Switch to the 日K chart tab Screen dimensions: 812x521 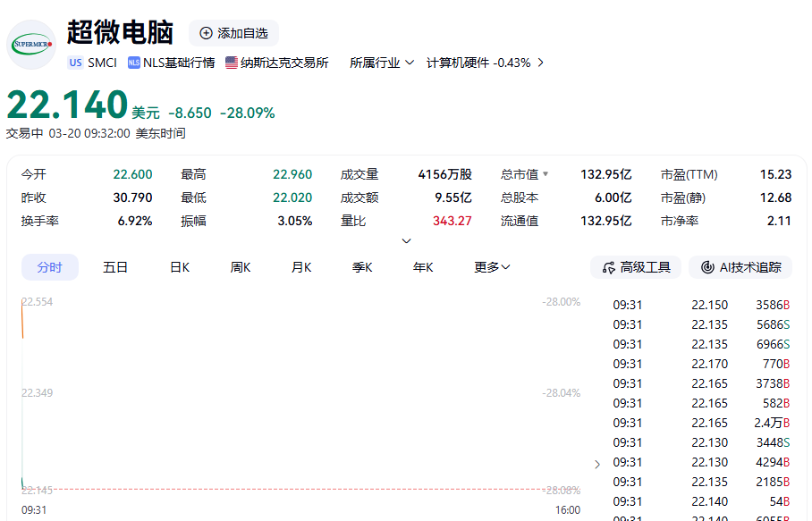pyautogui.click(x=180, y=267)
